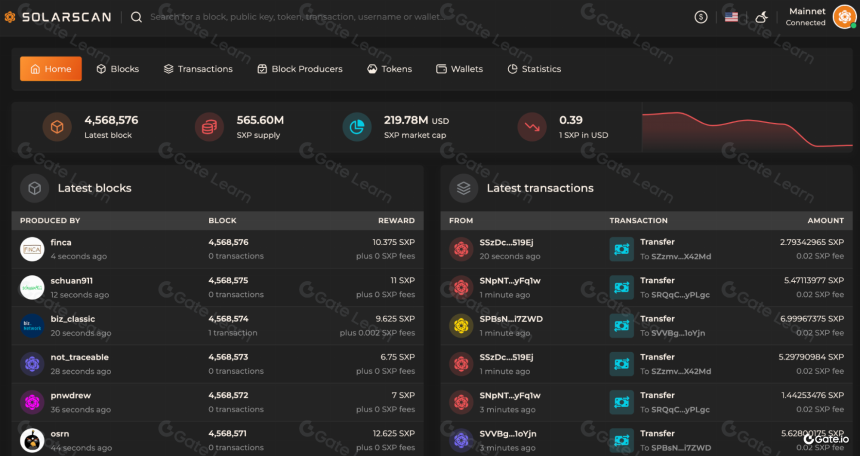Click transfer icon for 5.29790984 SXP
This screenshot has height=456, width=860.
pos(621,364)
